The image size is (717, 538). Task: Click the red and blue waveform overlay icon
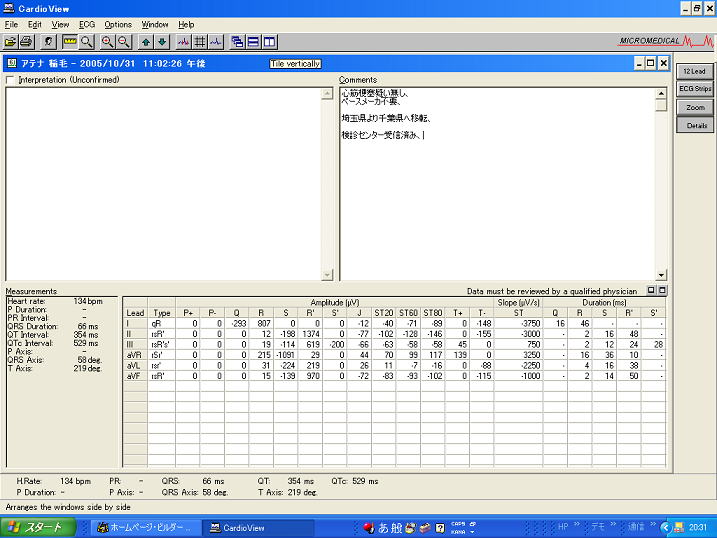[184, 42]
